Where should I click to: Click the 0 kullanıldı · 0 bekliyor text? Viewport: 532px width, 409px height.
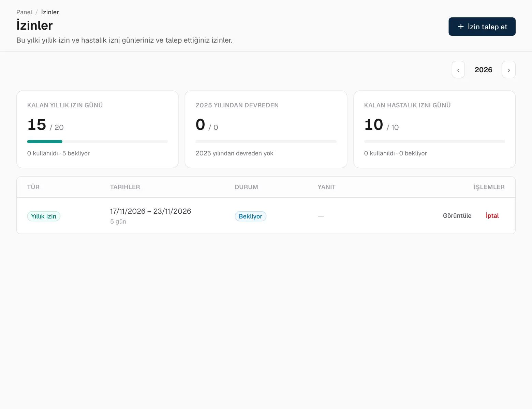pyautogui.click(x=396, y=153)
